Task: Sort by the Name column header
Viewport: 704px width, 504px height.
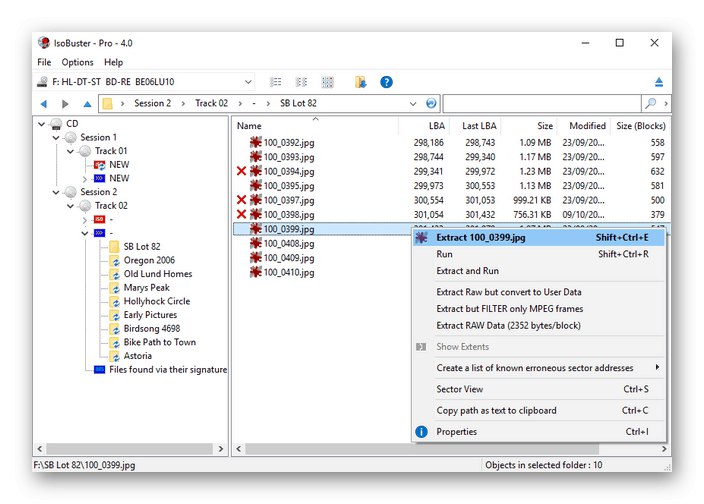Action: (x=315, y=126)
